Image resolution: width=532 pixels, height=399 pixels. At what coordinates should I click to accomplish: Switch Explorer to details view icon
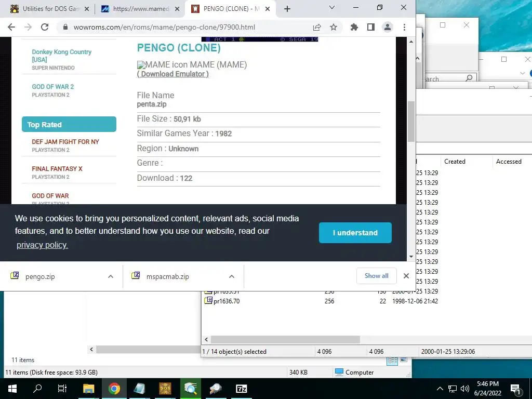(x=392, y=361)
